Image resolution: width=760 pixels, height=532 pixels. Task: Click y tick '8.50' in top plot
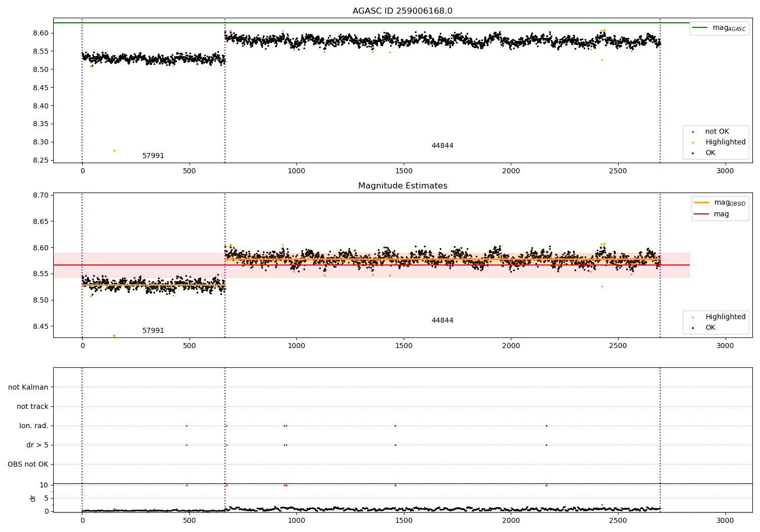point(40,69)
